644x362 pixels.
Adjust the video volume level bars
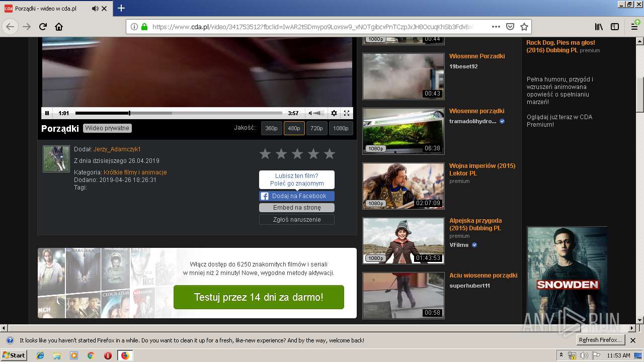click(x=318, y=113)
